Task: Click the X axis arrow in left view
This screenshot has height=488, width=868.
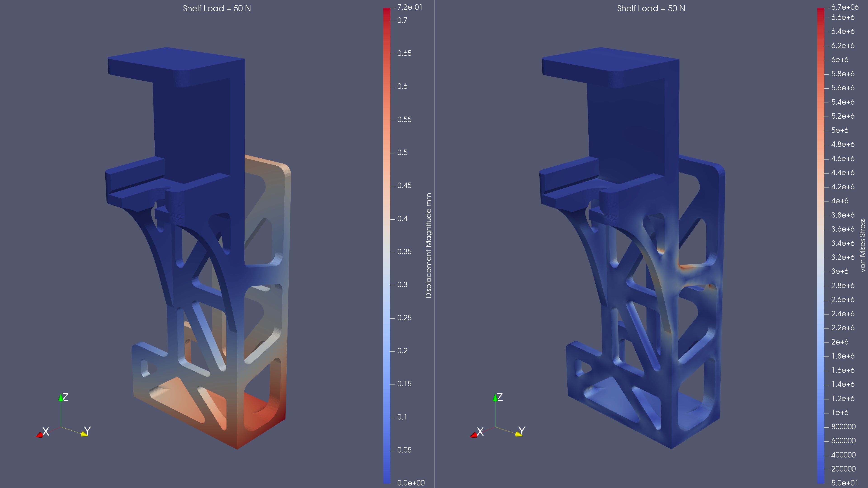Action: (39, 435)
